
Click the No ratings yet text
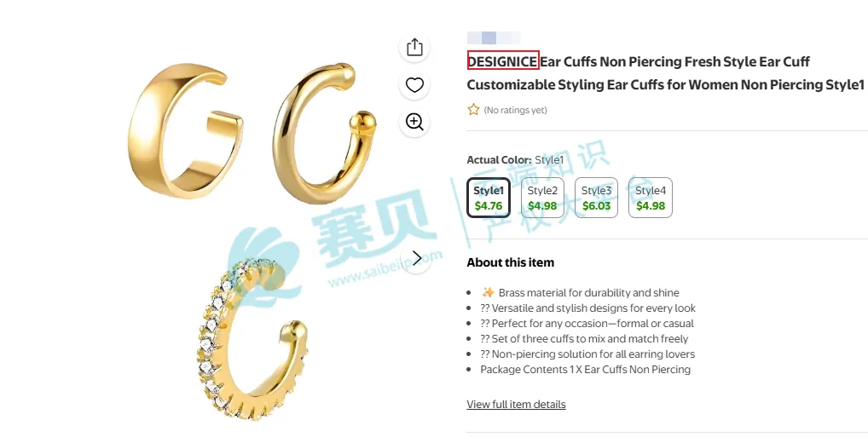515,110
